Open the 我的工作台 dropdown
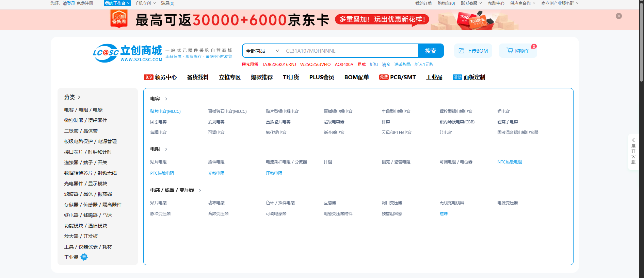 117,3
